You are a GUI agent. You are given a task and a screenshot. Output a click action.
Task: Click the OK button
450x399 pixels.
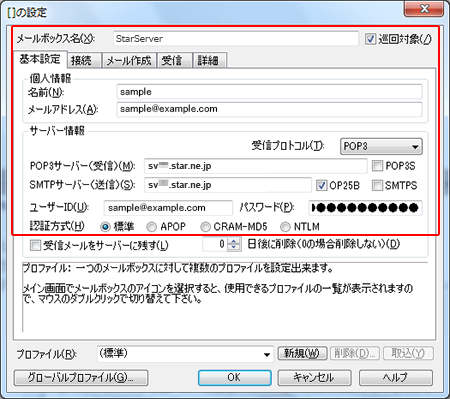235,377
